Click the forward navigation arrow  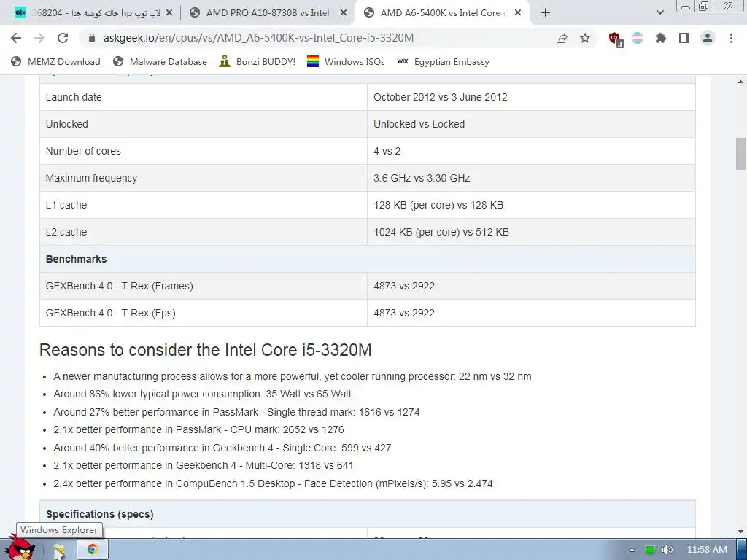39,38
